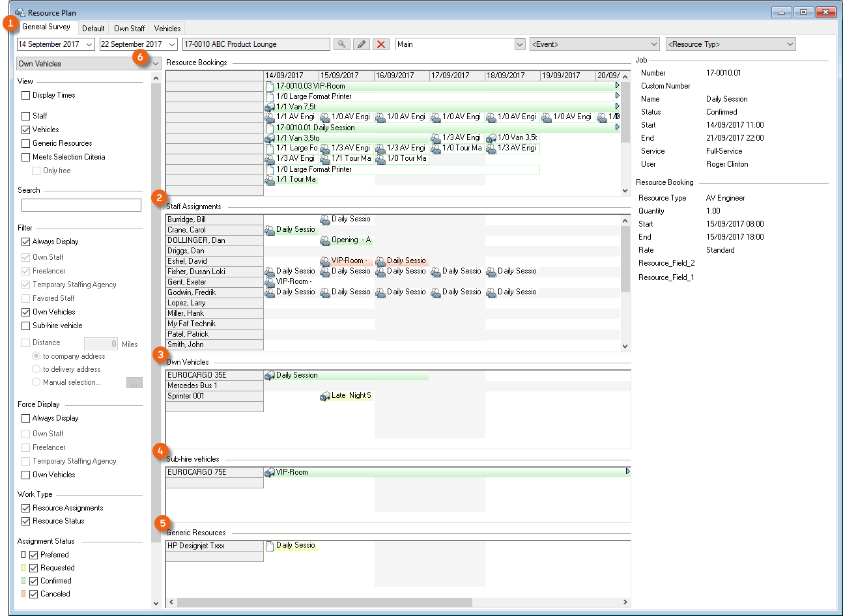Click the pencil edit icon in toolbar
The height and width of the screenshot is (616, 843).
(362, 44)
